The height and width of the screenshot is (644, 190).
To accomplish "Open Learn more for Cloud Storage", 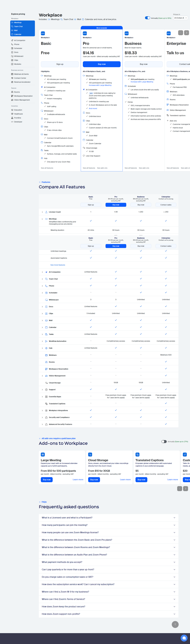I will pyautogui.click(x=125, y=480).
